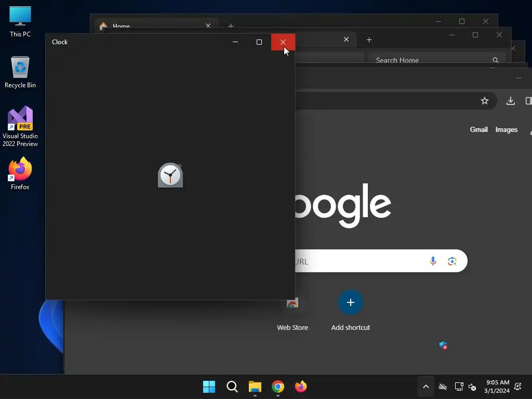Open File Explorer from the taskbar
Screen dimensions: 532x399
(255, 387)
